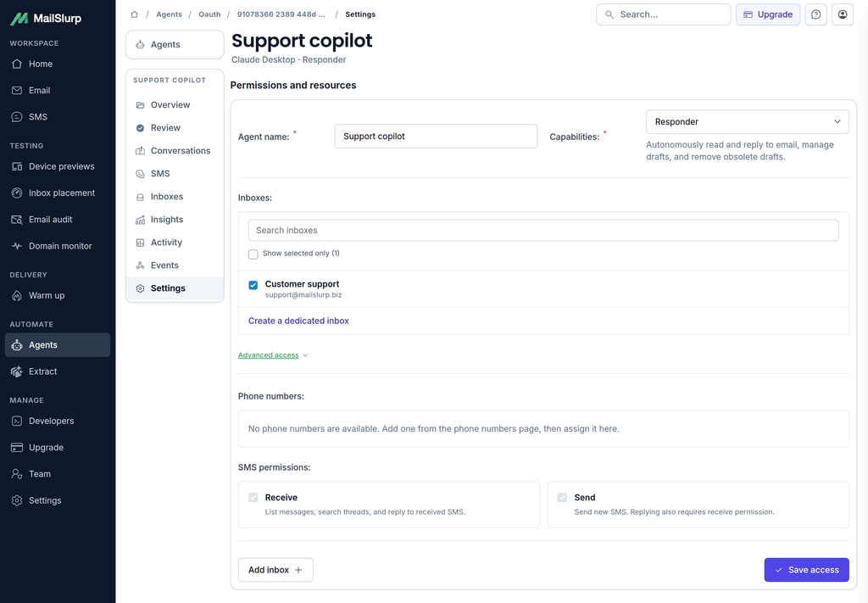This screenshot has height=603, width=868.
Task: Click Warm up flame icon
Action: [17, 296]
